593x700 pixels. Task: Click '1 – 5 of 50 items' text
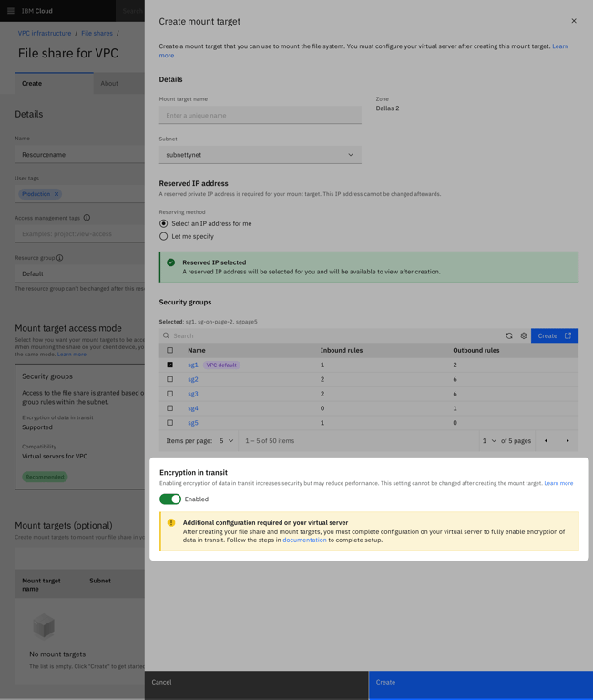pyautogui.click(x=270, y=440)
